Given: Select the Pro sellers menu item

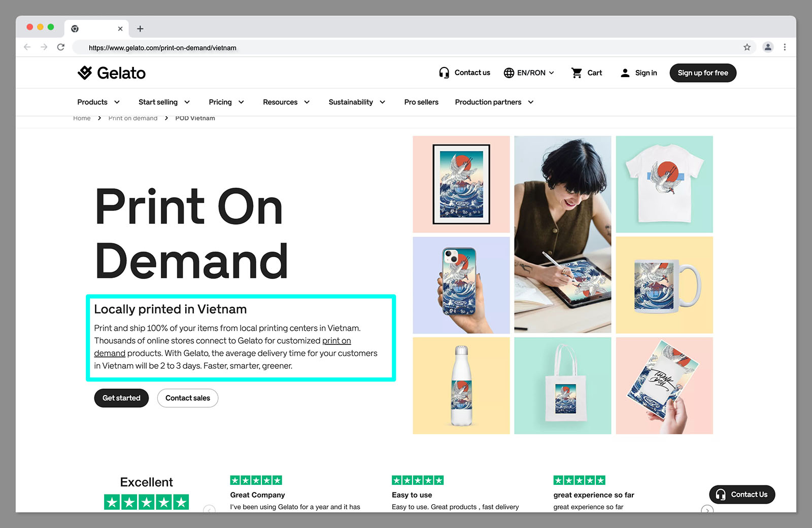Looking at the screenshot, I should pyautogui.click(x=421, y=102).
